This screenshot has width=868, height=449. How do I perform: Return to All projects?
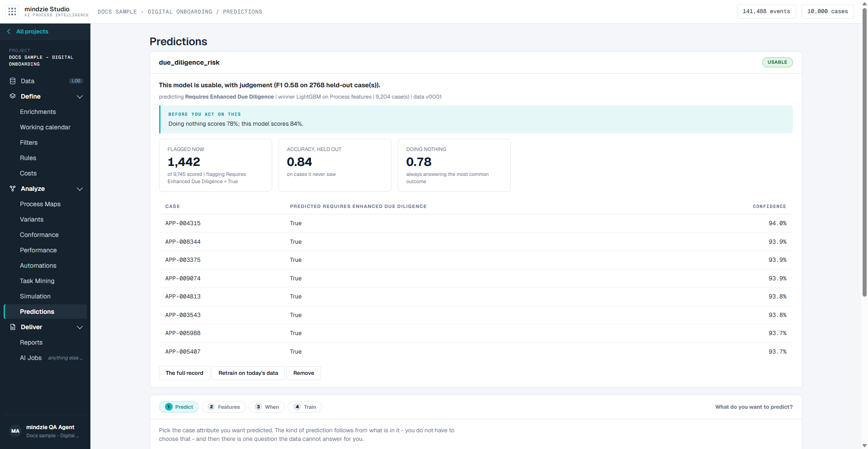coord(32,32)
